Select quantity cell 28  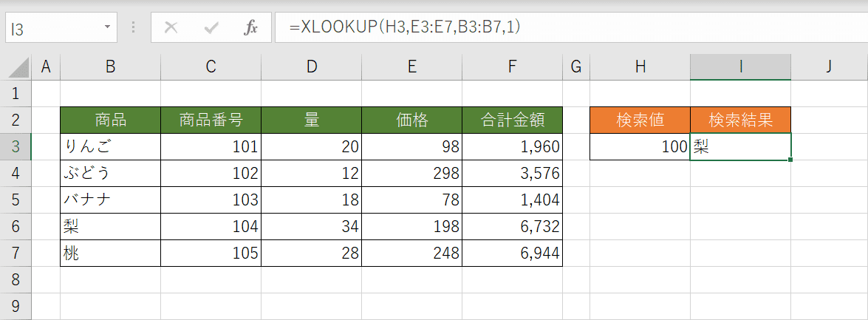click(x=312, y=253)
